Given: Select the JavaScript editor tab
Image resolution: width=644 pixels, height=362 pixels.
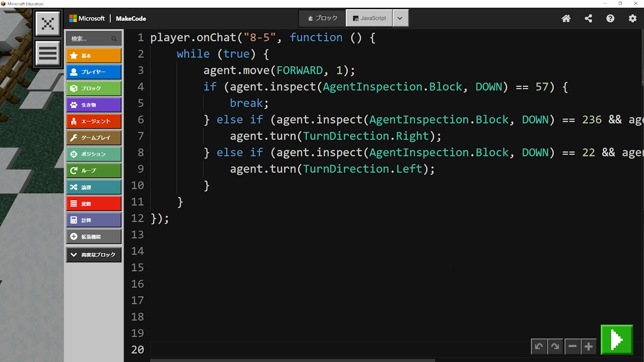Looking at the screenshot, I should [x=369, y=18].
